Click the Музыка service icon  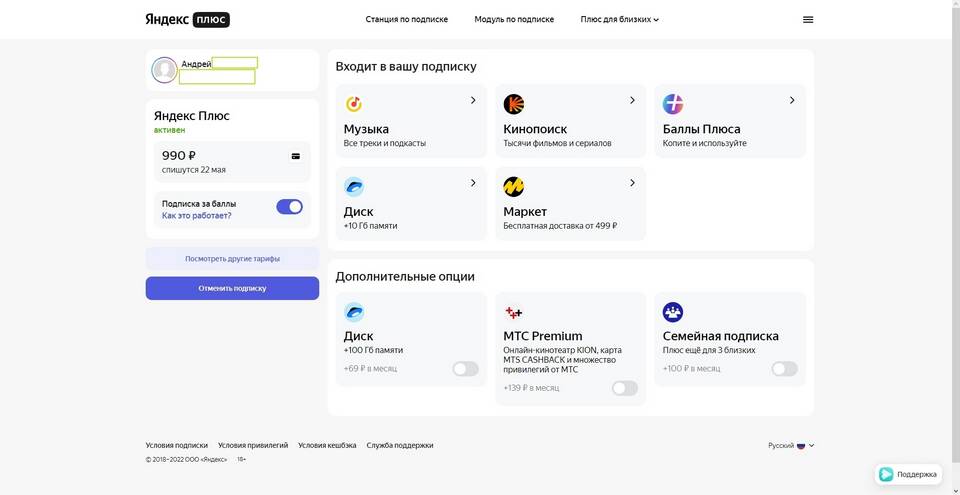coord(354,104)
